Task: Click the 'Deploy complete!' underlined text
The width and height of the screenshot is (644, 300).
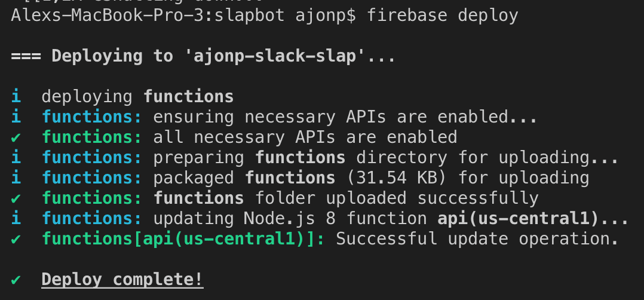Action: click(122, 280)
